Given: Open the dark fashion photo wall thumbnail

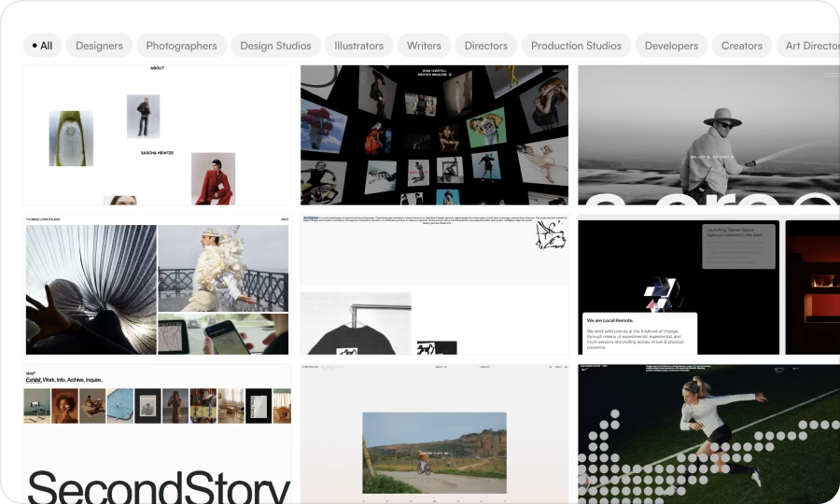Looking at the screenshot, I should [434, 135].
